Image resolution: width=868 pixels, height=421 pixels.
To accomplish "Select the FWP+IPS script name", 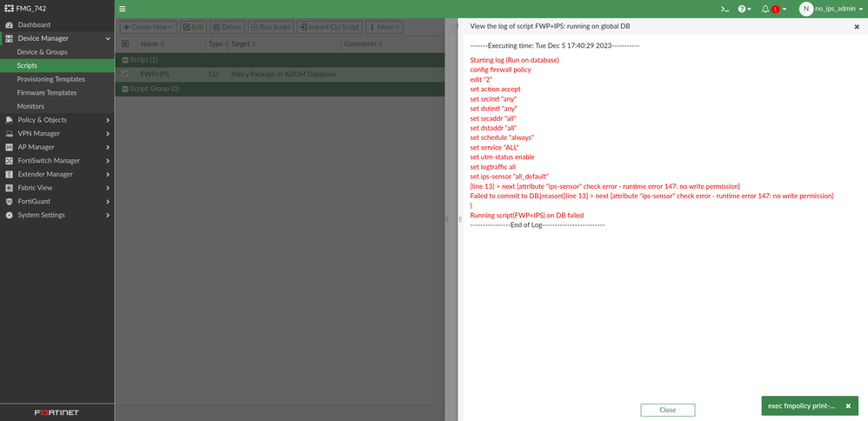I will point(155,74).
